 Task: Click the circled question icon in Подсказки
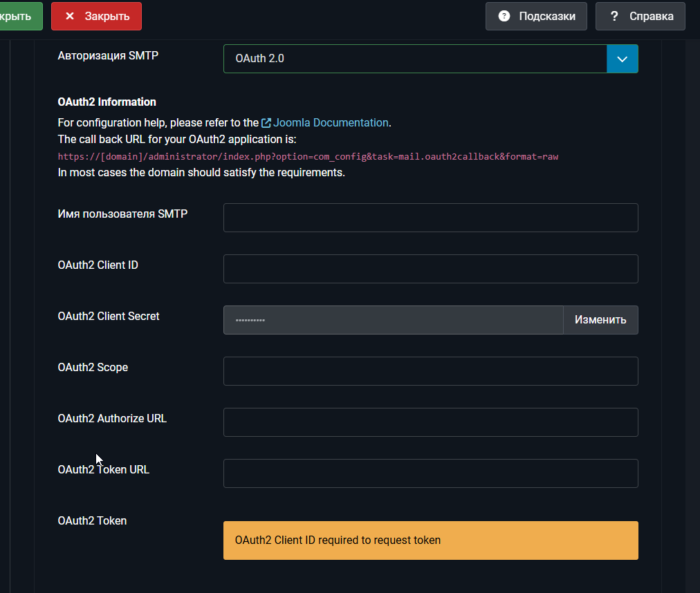click(504, 16)
